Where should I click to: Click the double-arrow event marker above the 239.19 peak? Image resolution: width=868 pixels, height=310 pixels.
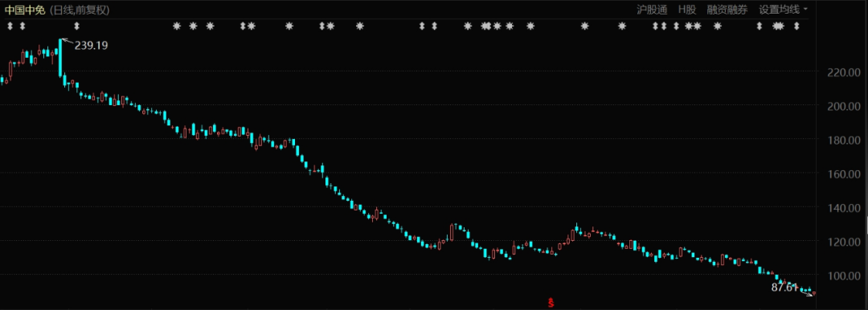click(77, 26)
